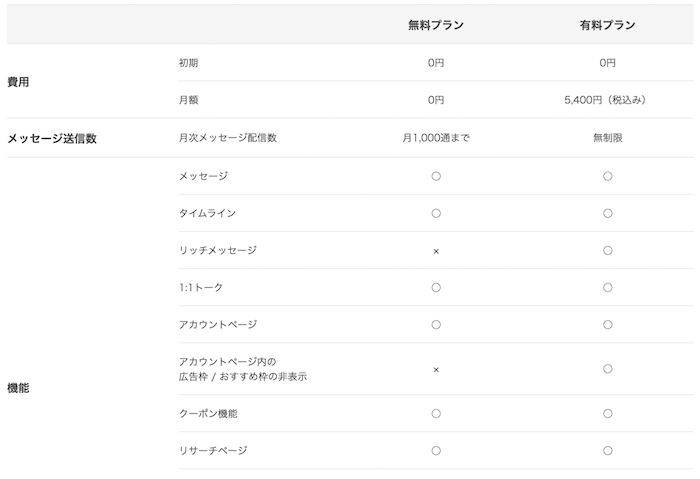Image resolution: width=700 pixels, height=479 pixels.
Task: Click the リサーチページ row label
Action: [x=213, y=450]
